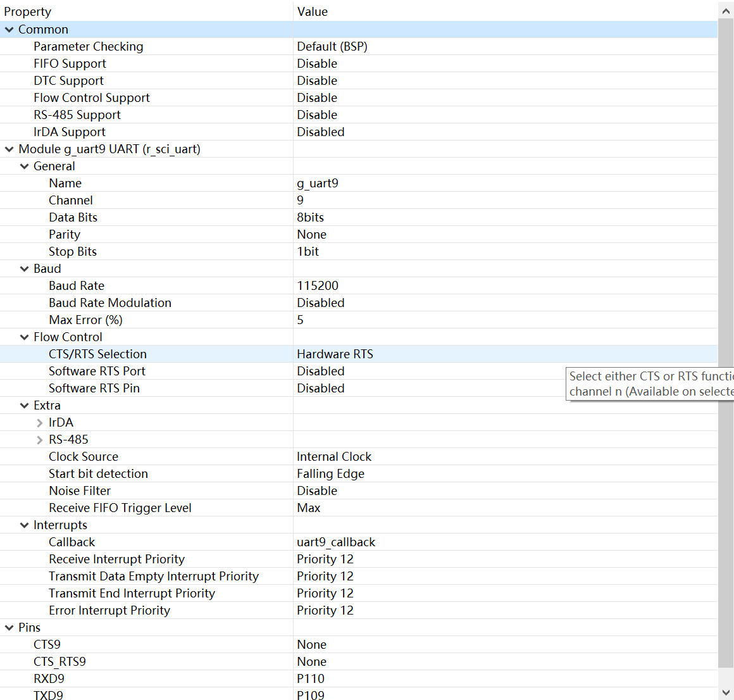Collapse the Pins section chevron
734x700 pixels.
click(x=9, y=628)
